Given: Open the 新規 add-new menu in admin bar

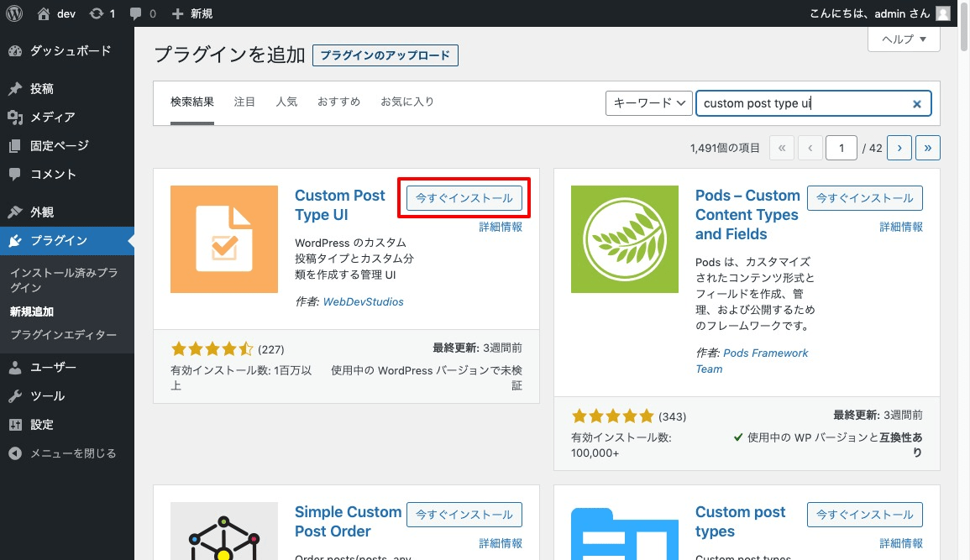Looking at the screenshot, I should click(192, 13).
